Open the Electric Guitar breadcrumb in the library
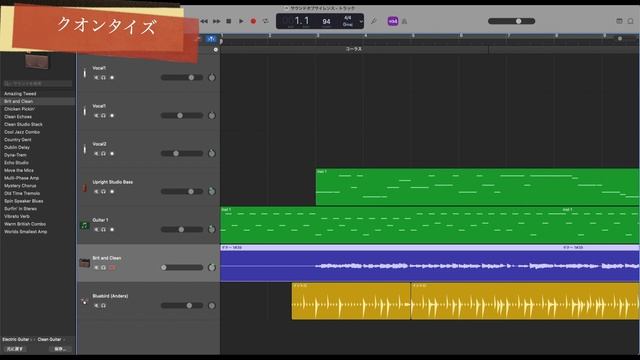The height and width of the screenshot is (360, 640). (16, 339)
